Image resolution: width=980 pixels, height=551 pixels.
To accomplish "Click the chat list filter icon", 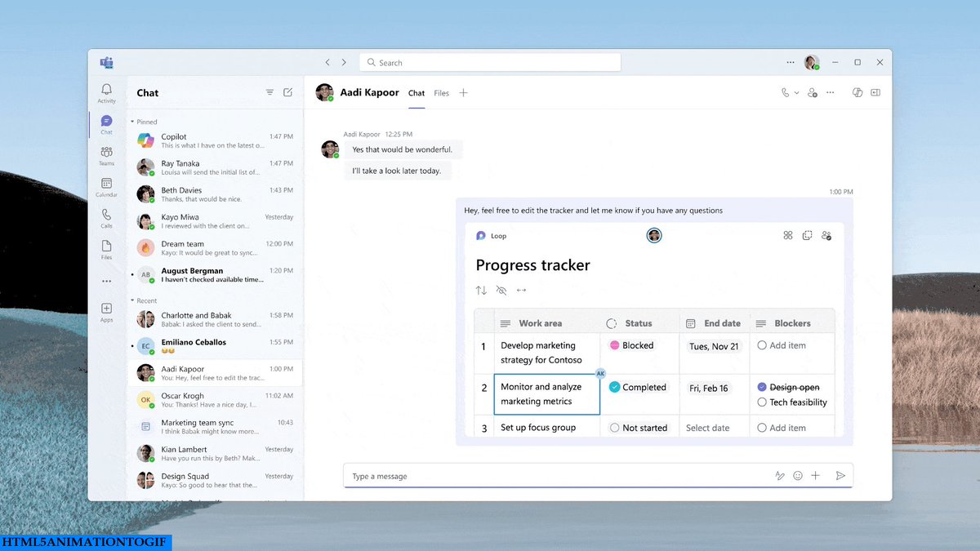I will (269, 93).
